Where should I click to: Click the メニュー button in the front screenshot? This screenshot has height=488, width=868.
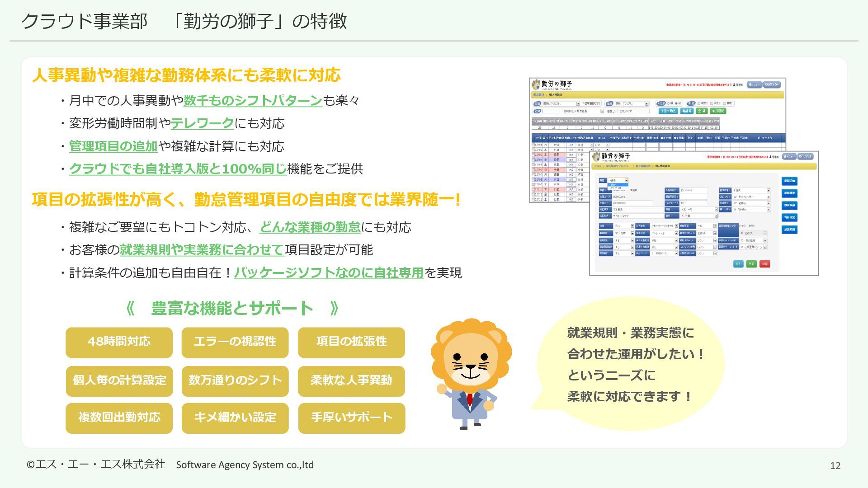point(789,156)
